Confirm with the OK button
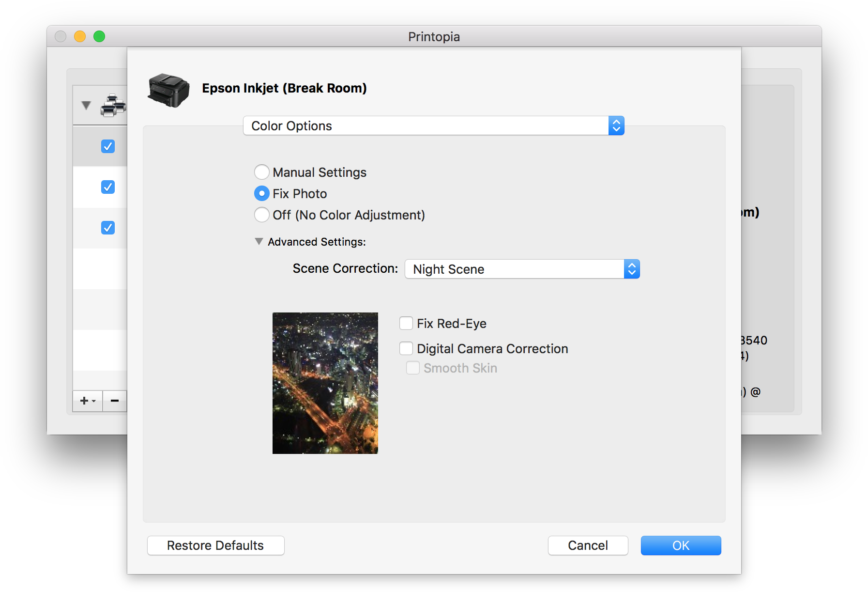This screenshot has width=868, height=592. 681,545
